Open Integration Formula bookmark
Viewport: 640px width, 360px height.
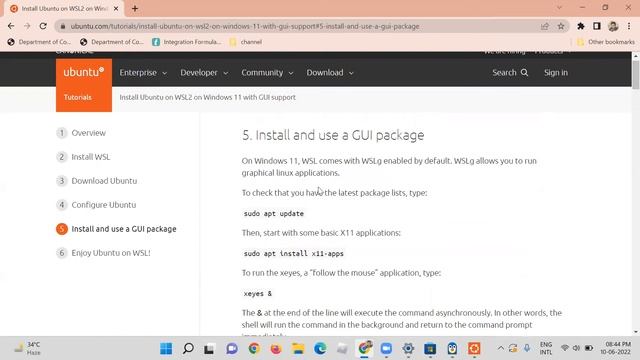(187, 42)
